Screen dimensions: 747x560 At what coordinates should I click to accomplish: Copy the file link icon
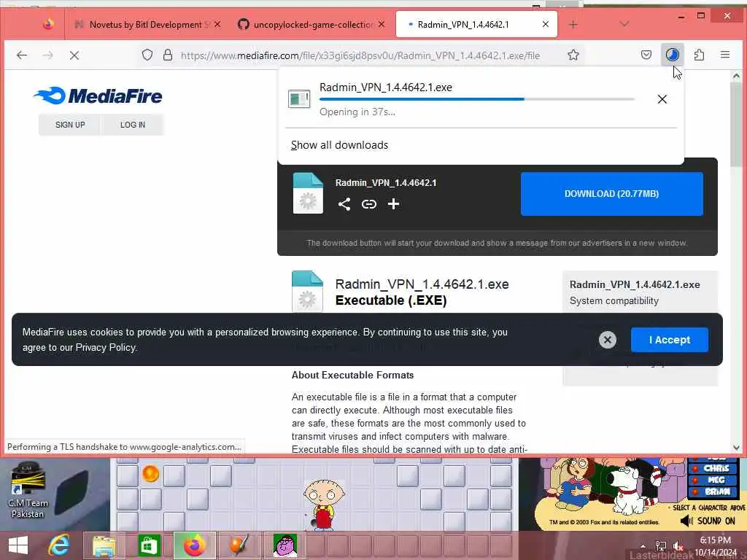click(x=368, y=204)
